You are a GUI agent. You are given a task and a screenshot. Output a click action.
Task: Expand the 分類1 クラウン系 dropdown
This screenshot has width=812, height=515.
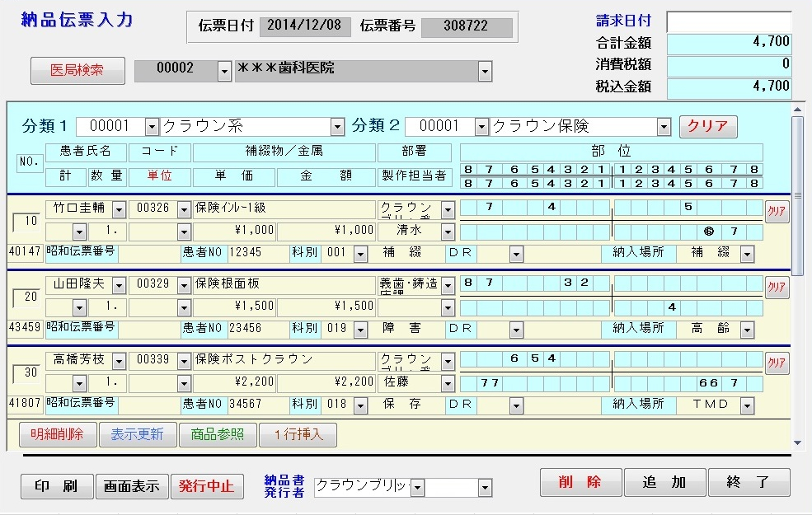[x=336, y=127]
